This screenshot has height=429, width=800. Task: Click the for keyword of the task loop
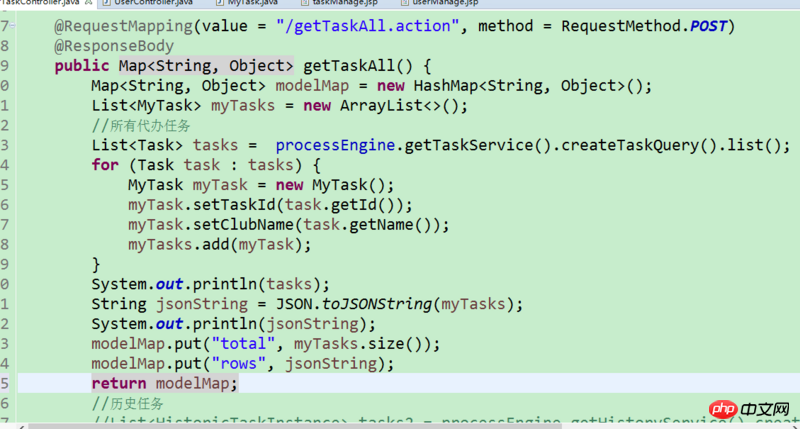(105, 165)
